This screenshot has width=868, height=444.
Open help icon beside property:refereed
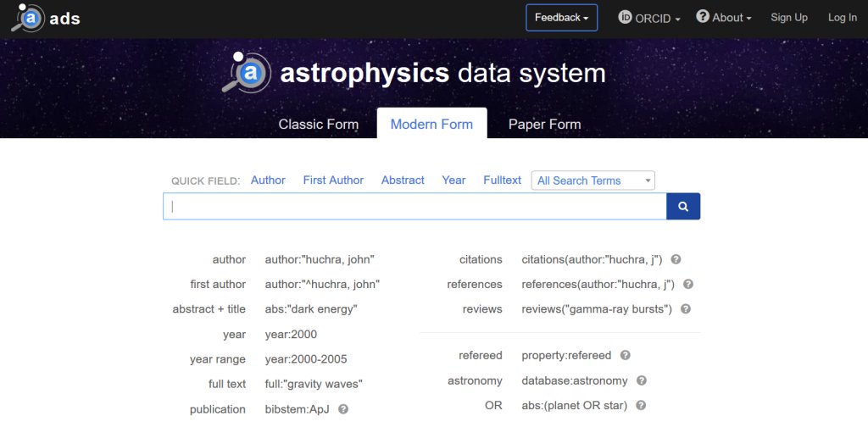tap(625, 355)
